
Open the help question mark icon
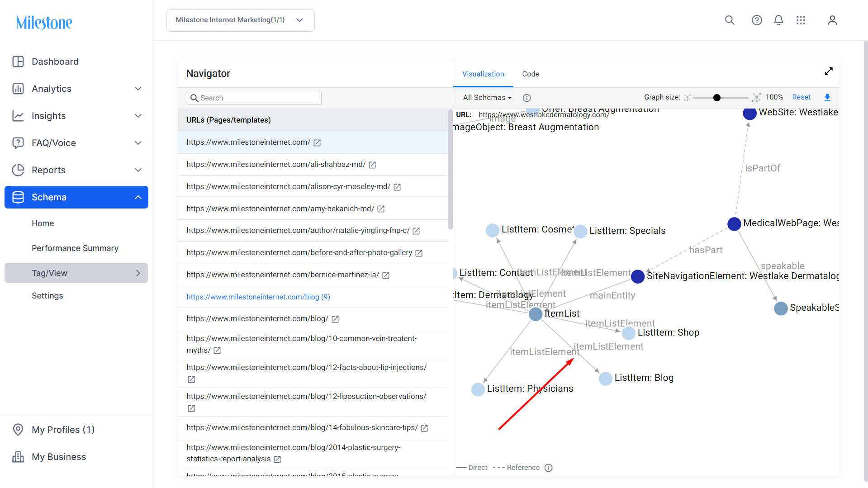click(757, 20)
